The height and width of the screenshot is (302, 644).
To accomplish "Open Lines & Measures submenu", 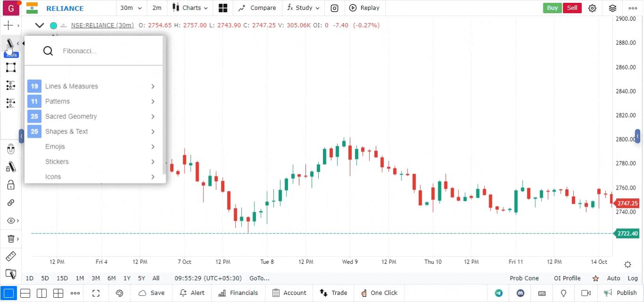I will click(x=92, y=86).
